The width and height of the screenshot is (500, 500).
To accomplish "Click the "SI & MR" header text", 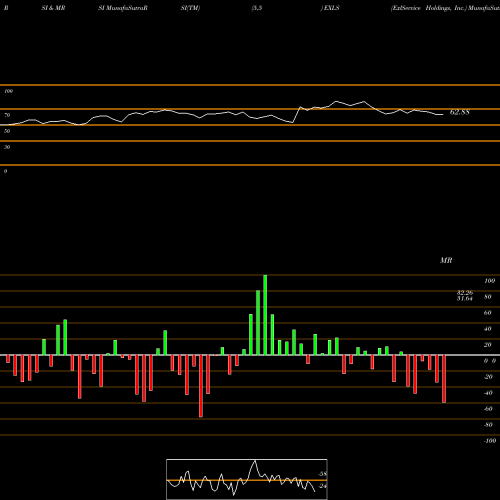I will [x=53, y=8].
